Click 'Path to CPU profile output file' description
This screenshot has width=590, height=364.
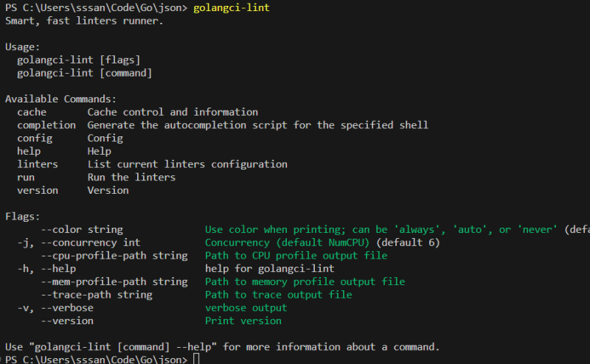pyautogui.click(x=296, y=256)
